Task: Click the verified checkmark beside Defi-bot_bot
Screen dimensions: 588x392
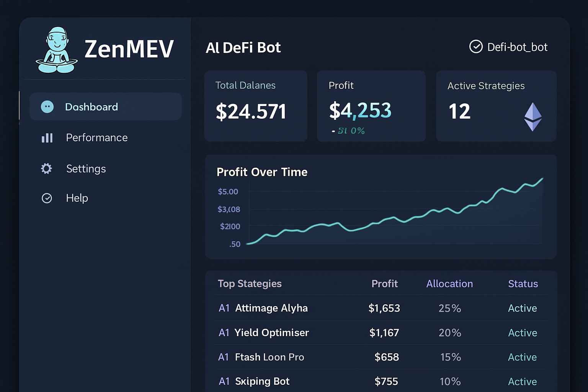Action: click(x=476, y=47)
